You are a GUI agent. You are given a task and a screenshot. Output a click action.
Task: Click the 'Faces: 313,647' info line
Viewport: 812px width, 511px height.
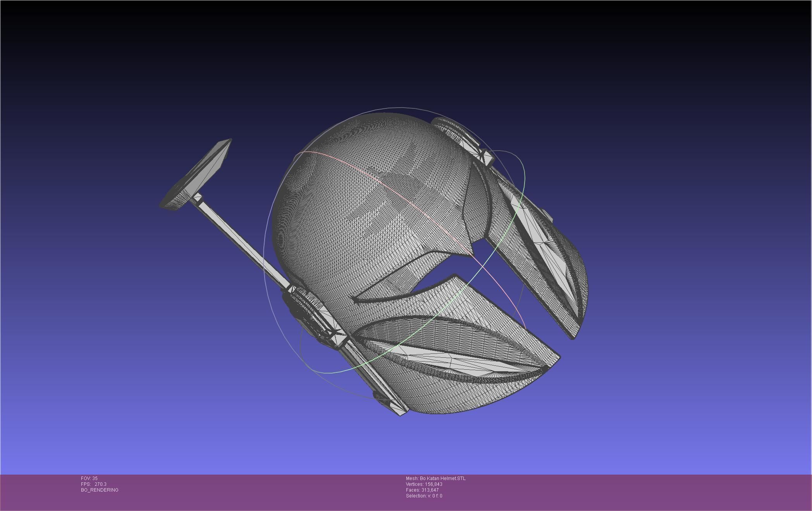tap(422, 490)
